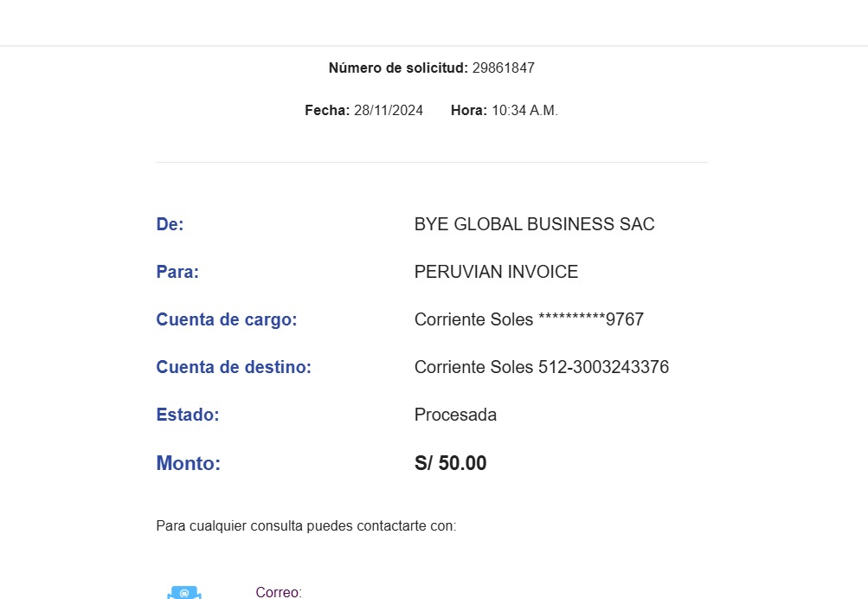Click the Cuenta de destino label
Image resolution: width=868 pixels, height=599 pixels.
[x=233, y=367]
